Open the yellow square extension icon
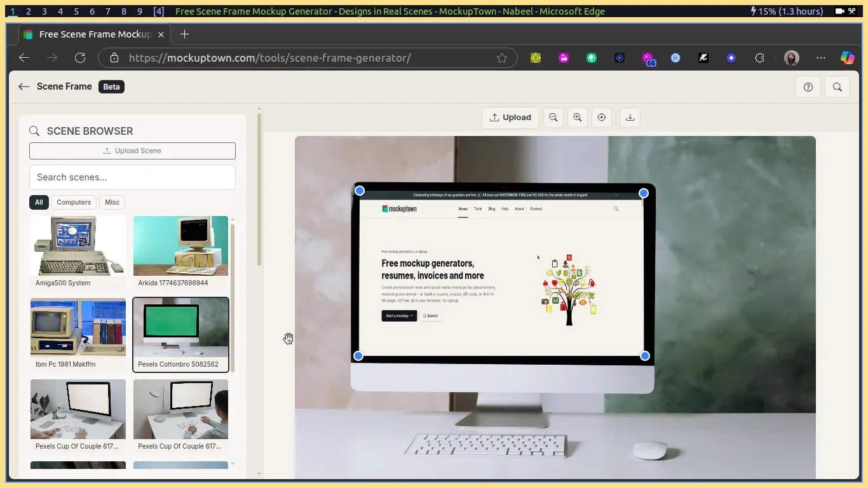The image size is (868, 488). 536,58
